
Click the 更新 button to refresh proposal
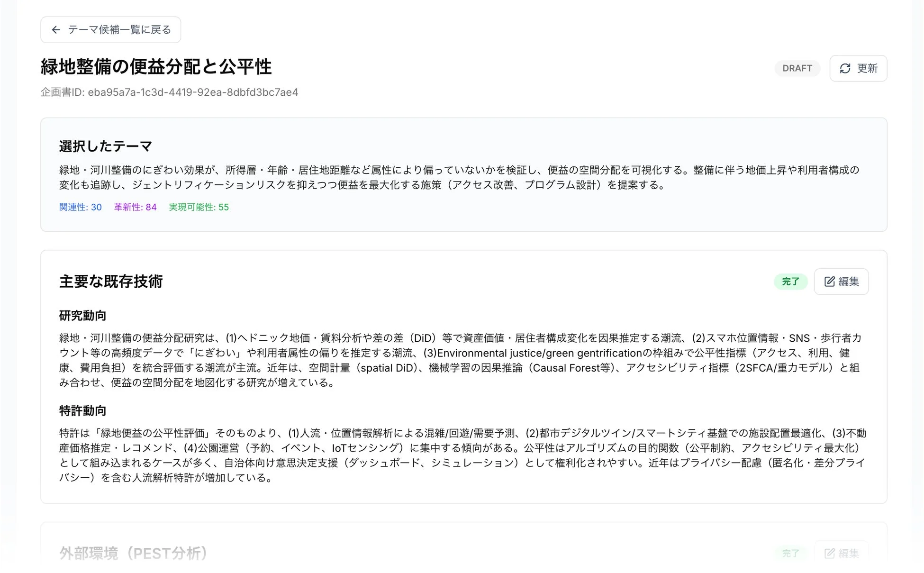(x=858, y=68)
